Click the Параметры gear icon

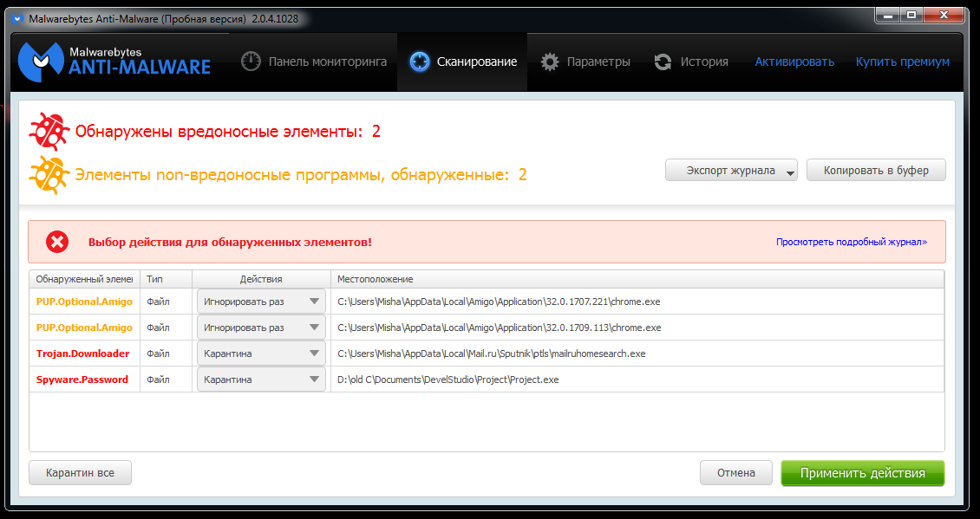[x=550, y=62]
